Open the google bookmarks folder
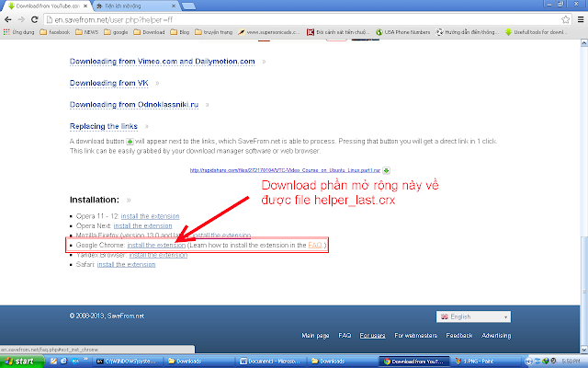 (116, 32)
